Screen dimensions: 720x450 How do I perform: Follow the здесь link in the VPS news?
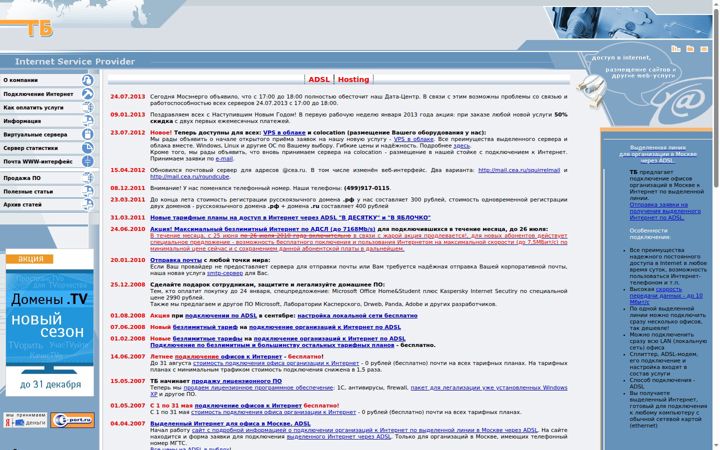[461, 146]
